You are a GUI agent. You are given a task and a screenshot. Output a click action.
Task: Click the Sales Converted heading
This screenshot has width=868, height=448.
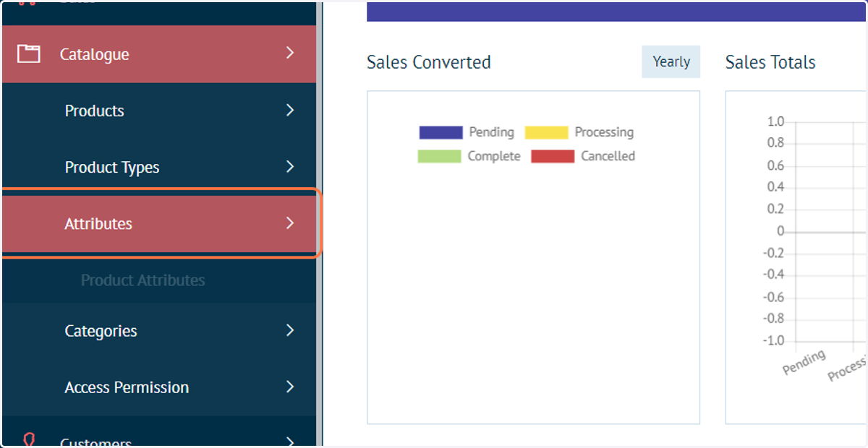tap(429, 62)
